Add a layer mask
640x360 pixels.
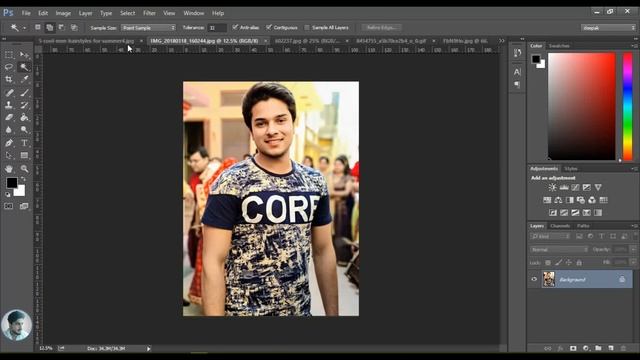coord(573,348)
